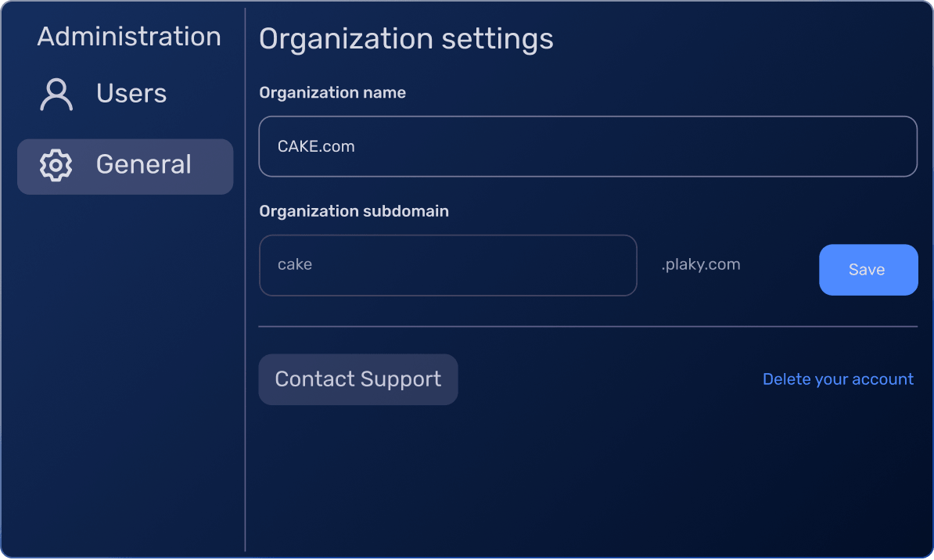Click the Organization subdomain input field
This screenshot has width=934, height=560.
point(448,265)
